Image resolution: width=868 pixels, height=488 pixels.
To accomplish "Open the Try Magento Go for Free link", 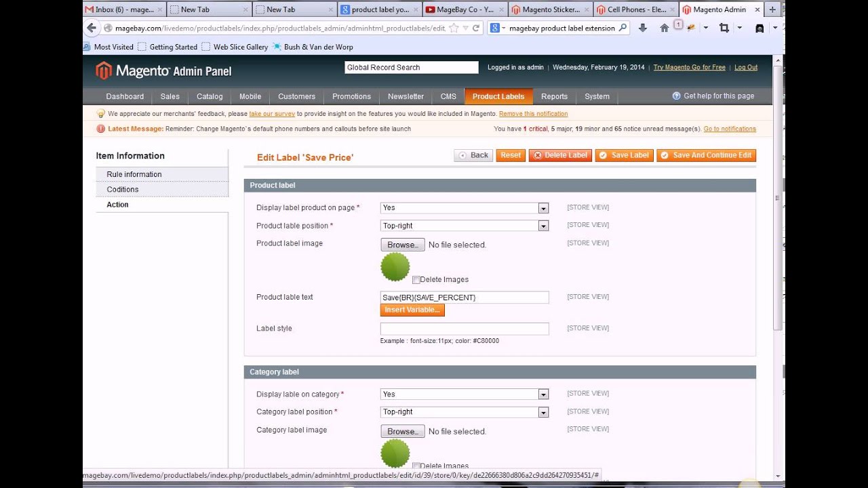I will pyautogui.click(x=689, y=68).
